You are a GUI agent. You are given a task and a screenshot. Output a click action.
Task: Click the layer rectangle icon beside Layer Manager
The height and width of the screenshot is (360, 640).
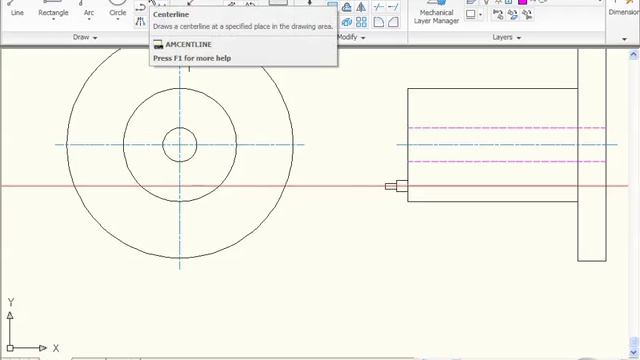[471, 15]
